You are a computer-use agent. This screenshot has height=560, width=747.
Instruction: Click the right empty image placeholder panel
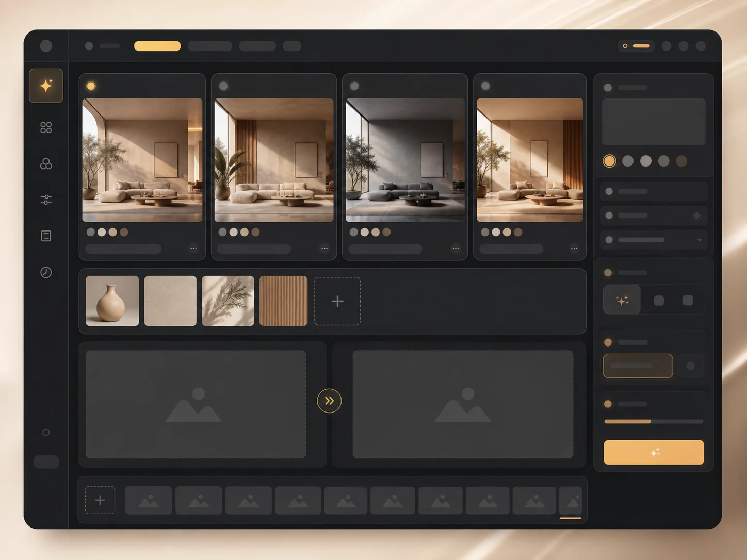(x=463, y=404)
